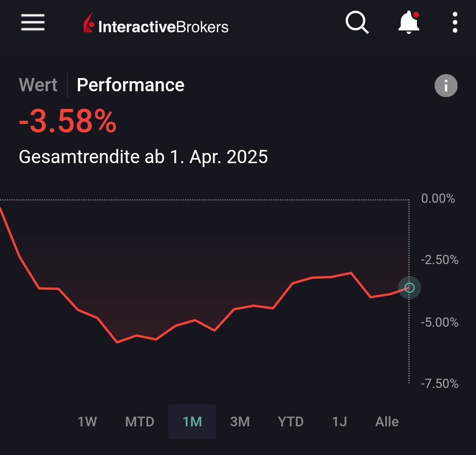Open the search magnifier icon
The height and width of the screenshot is (455, 476).
click(357, 22)
